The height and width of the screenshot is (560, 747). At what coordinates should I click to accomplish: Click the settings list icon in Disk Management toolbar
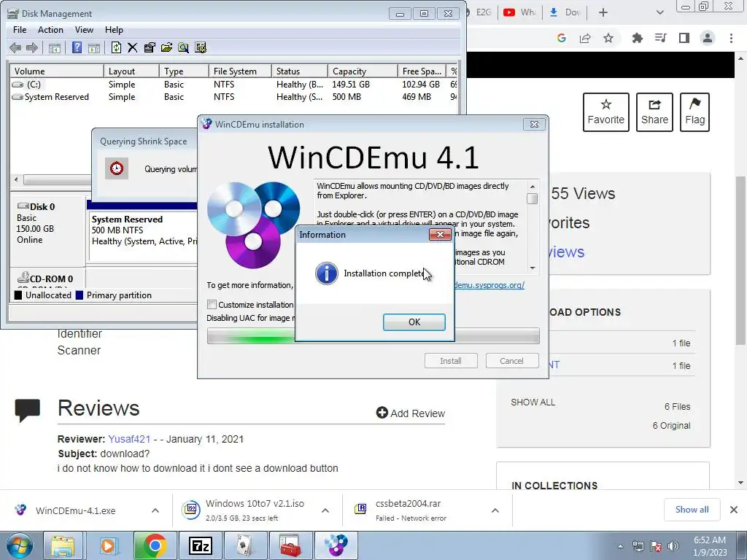coord(201,47)
